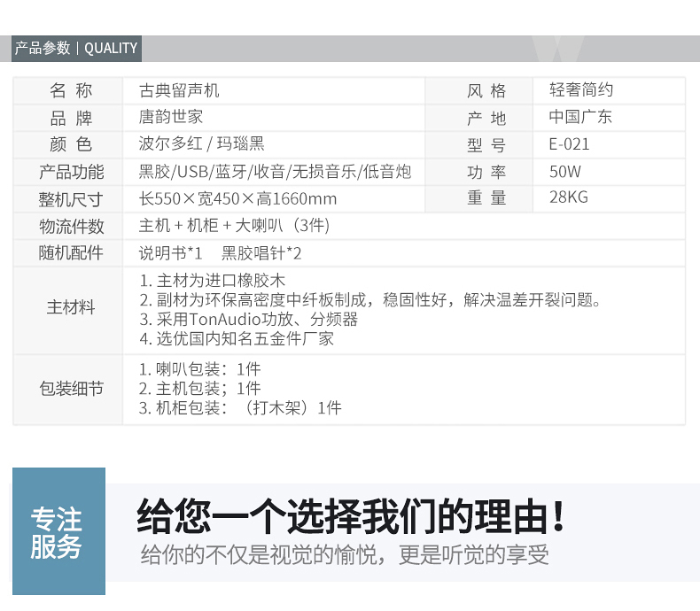Select the 包装细节 row label
This screenshot has height=611, width=700.
[x=72, y=389]
